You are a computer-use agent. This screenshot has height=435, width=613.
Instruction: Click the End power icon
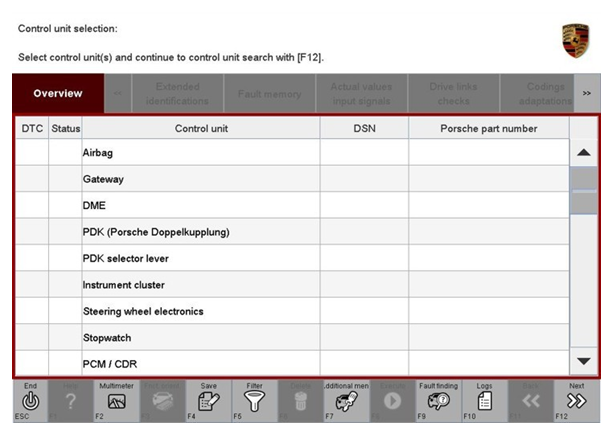pos(30,402)
